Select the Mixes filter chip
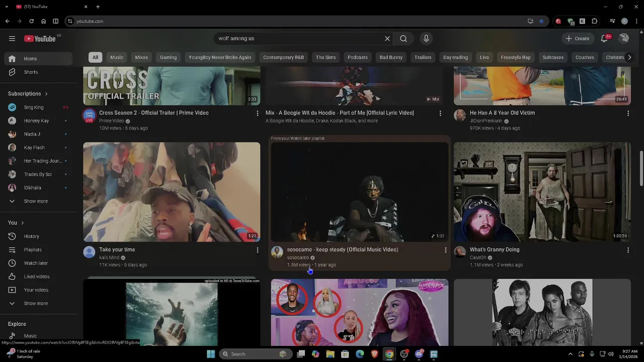This screenshot has height=362, width=644. click(x=141, y=57)
